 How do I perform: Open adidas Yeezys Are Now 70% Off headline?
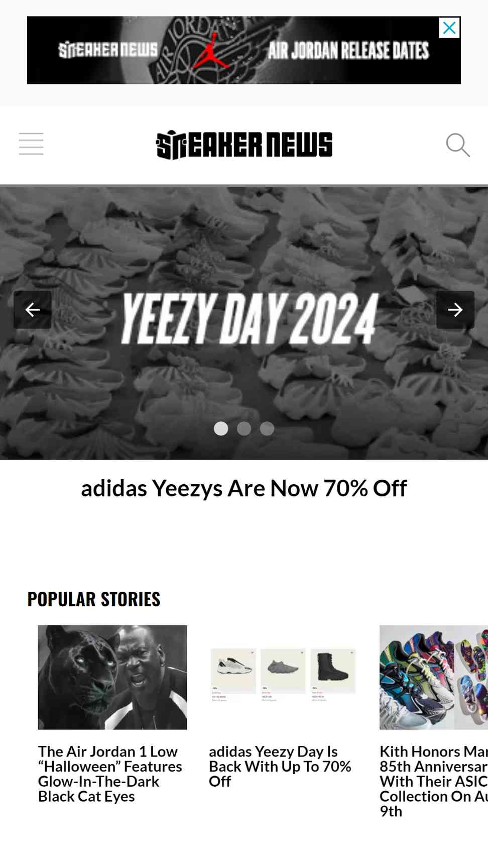coord(244,488)
